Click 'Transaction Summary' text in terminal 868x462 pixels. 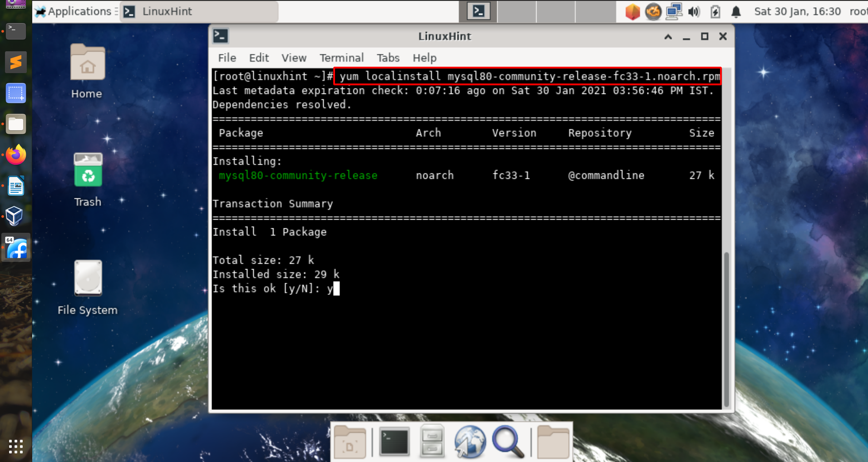click(273, 204)
